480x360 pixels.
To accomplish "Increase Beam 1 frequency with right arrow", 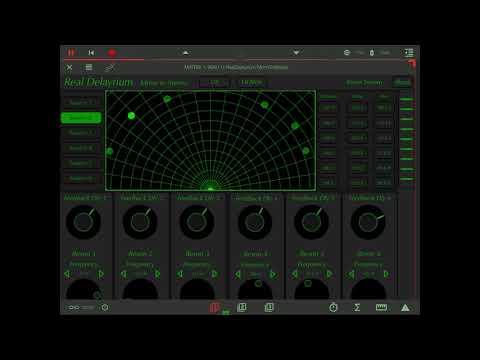I will coord(101,274).
